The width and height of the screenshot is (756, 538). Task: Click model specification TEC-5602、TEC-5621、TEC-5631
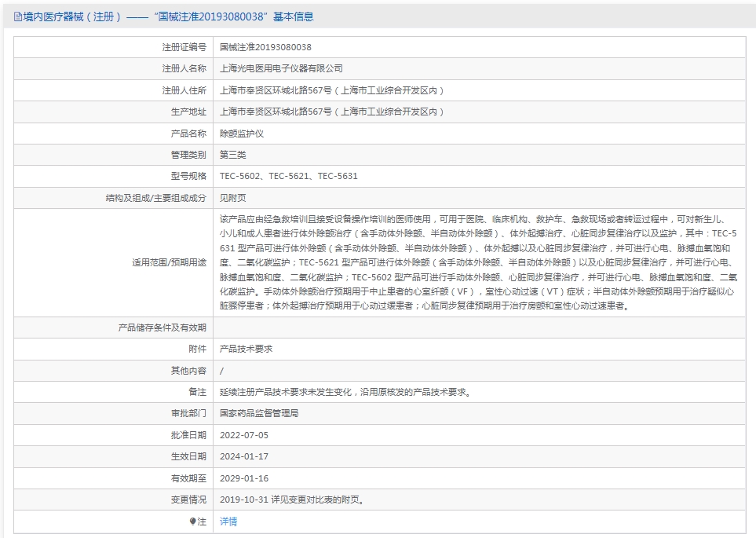pyautogui.click(x=288, y=176)
